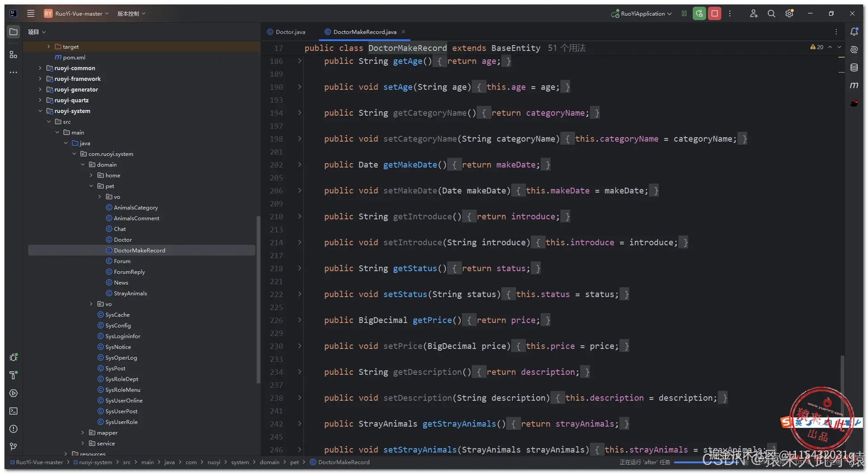The width and height of the screenshot is (868, 474).
Task: Open the RuoYi-Vue-master project dropdown
Action: (76, 13)
